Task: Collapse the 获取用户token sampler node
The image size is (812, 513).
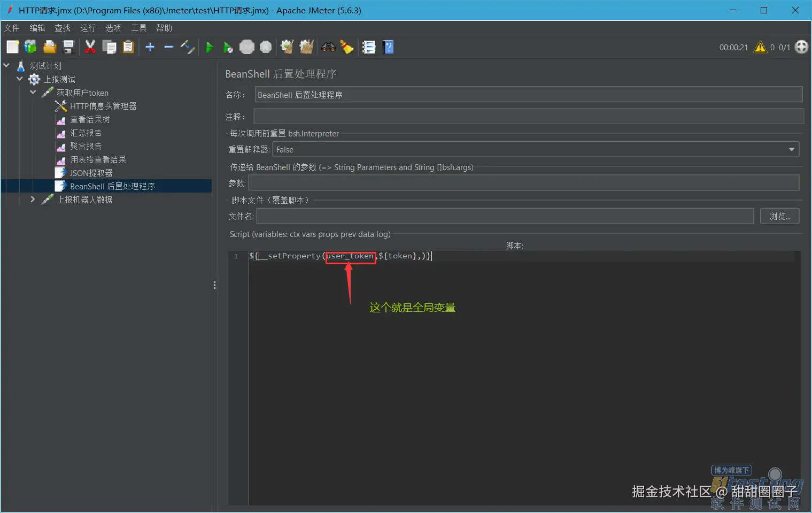Action: [x=33, y=92]
